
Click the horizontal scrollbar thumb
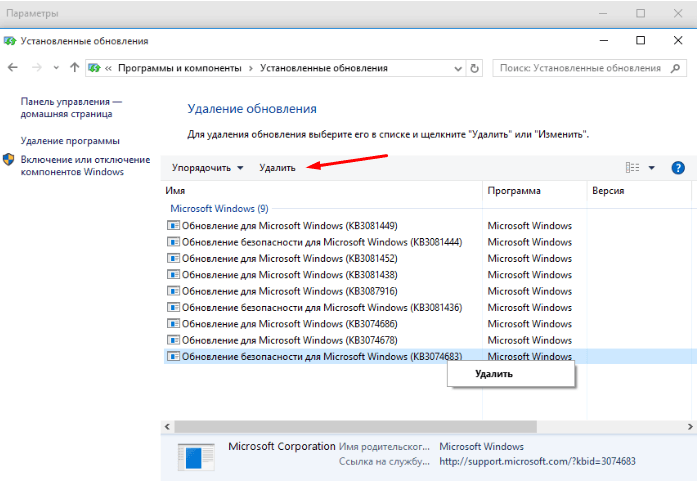point(356,427)
